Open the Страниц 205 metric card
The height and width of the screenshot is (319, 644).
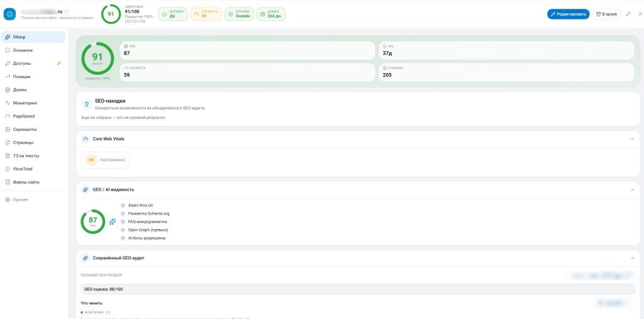click(506, 72)
